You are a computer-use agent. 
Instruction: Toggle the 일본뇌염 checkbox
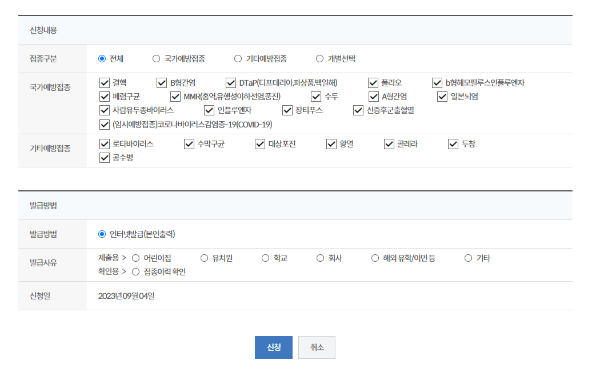[x=442, y=96]
